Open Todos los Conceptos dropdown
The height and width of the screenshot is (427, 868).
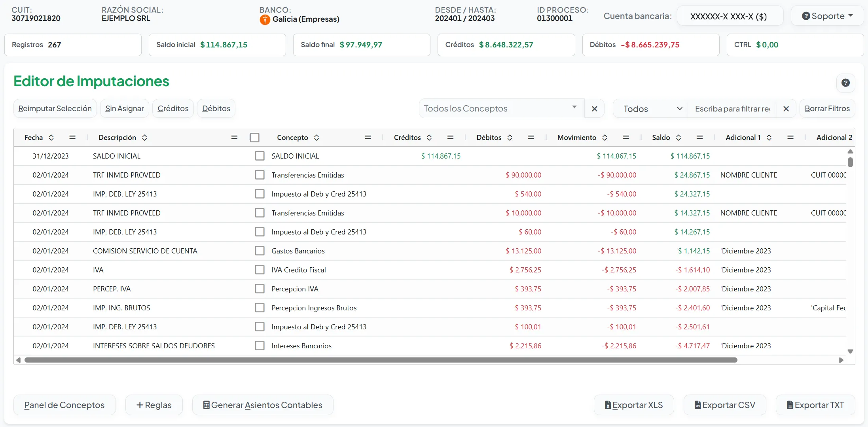[502, 109]
